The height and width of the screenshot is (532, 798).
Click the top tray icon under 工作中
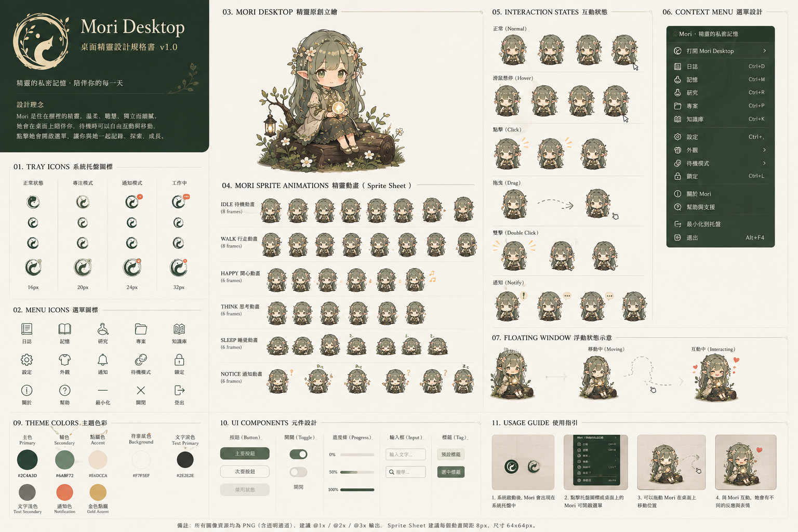pos(179,202)
